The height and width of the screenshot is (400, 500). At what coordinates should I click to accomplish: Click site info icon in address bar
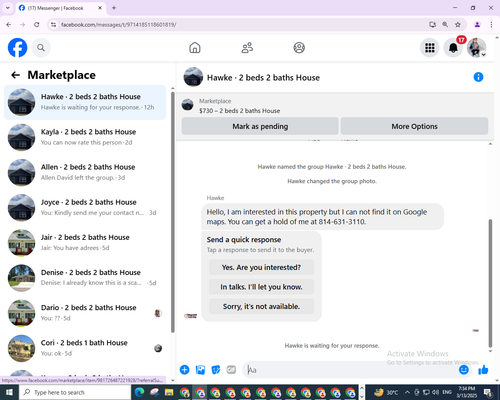point(53,25)
